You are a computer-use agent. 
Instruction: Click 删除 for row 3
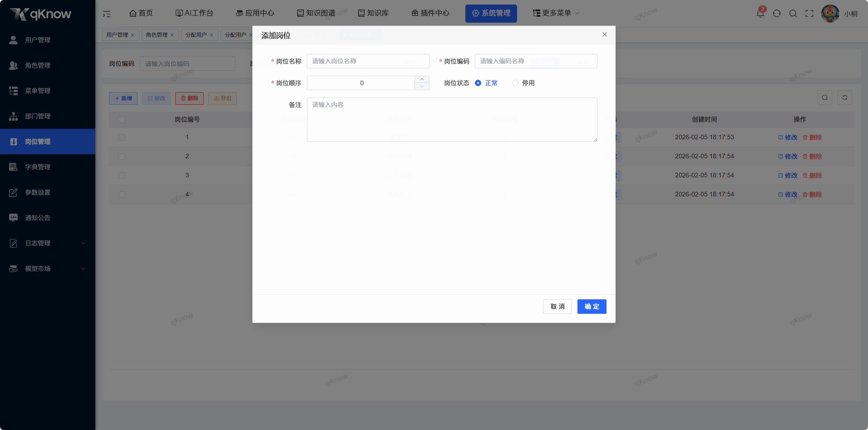point(812,176)
